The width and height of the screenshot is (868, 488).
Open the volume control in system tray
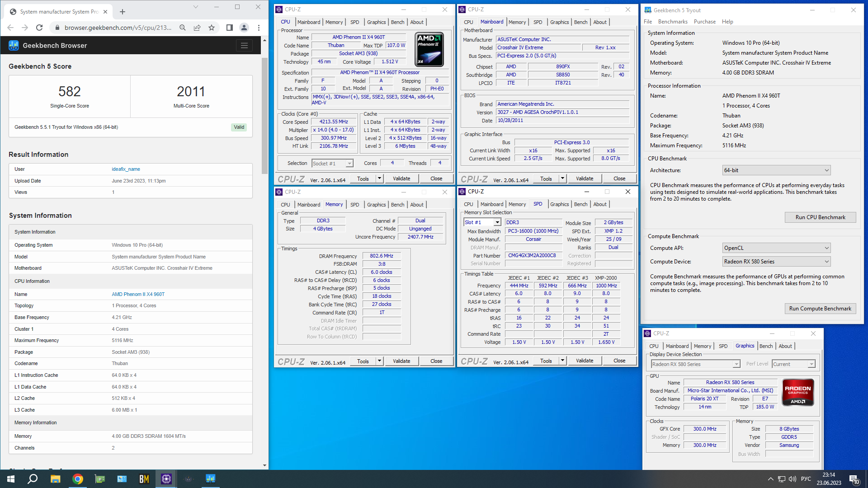click(792, 479)
